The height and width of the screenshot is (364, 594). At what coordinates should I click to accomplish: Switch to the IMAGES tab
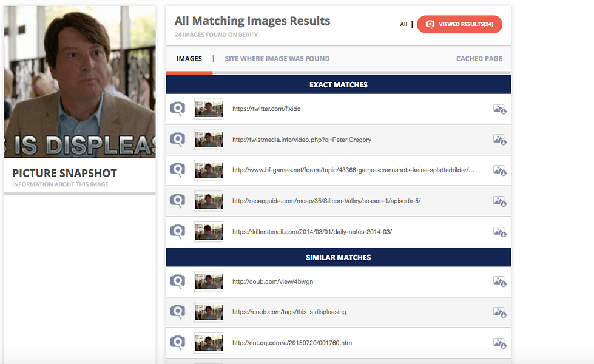coord(189,59)
